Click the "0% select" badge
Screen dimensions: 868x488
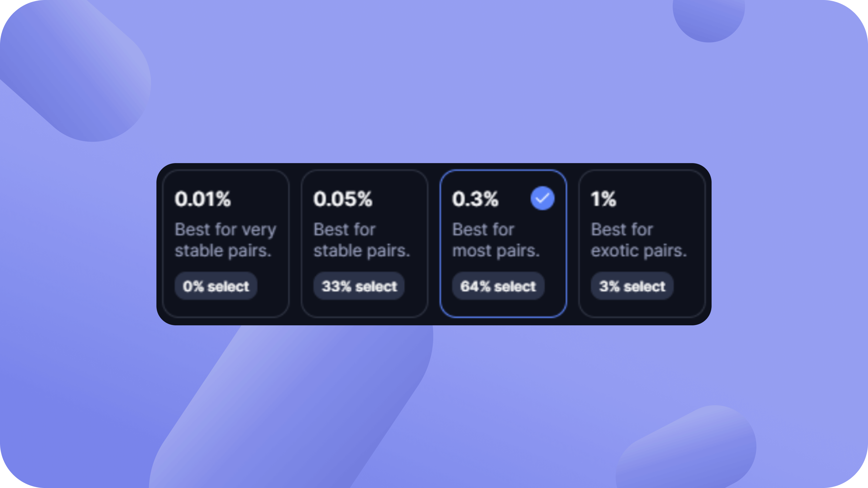pos(216,286)
